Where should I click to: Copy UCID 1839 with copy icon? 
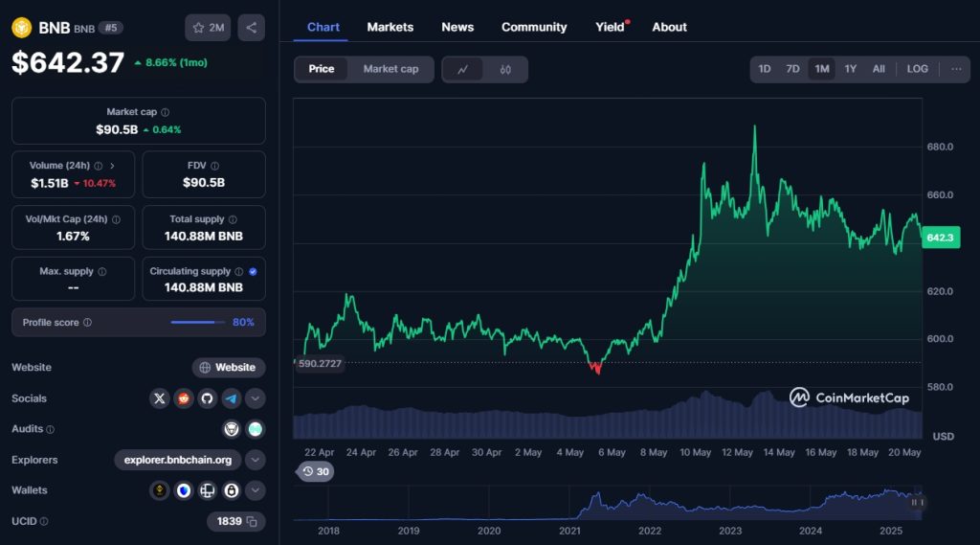[252, 521]
